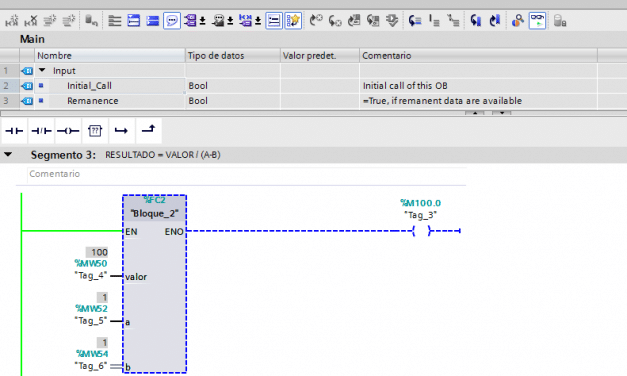
Task: Click the ENO output of Bloque_2
Action: 174,232
